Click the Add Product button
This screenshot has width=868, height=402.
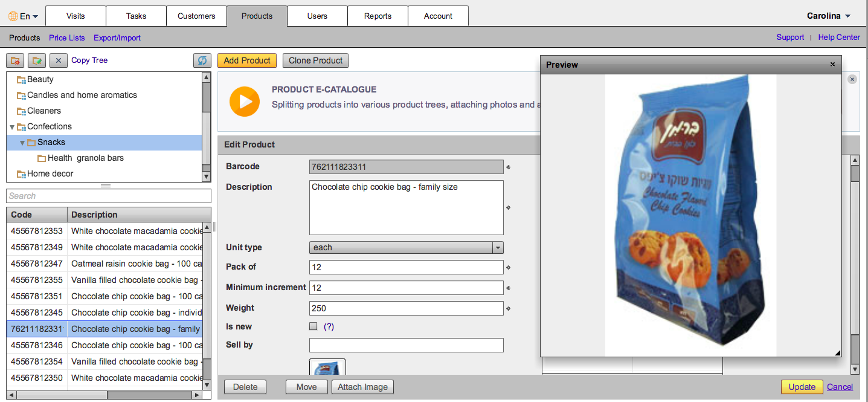point(247,60)
